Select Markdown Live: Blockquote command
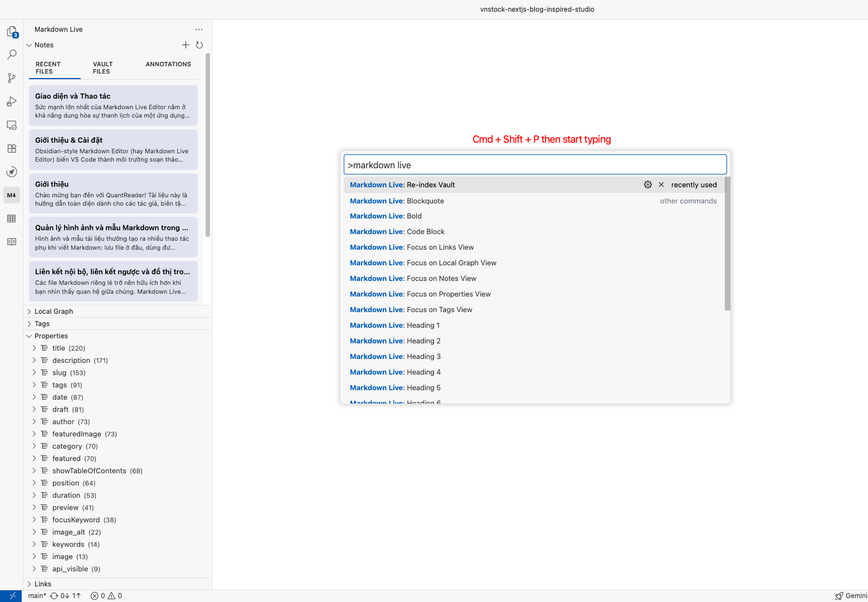 pos(534,201)
